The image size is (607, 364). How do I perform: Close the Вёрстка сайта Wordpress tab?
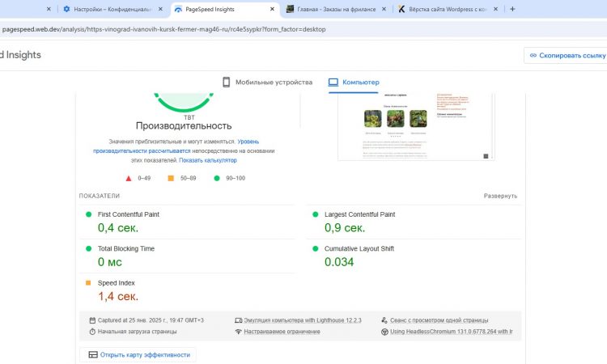pyautogui.click(x=495, y=9)
